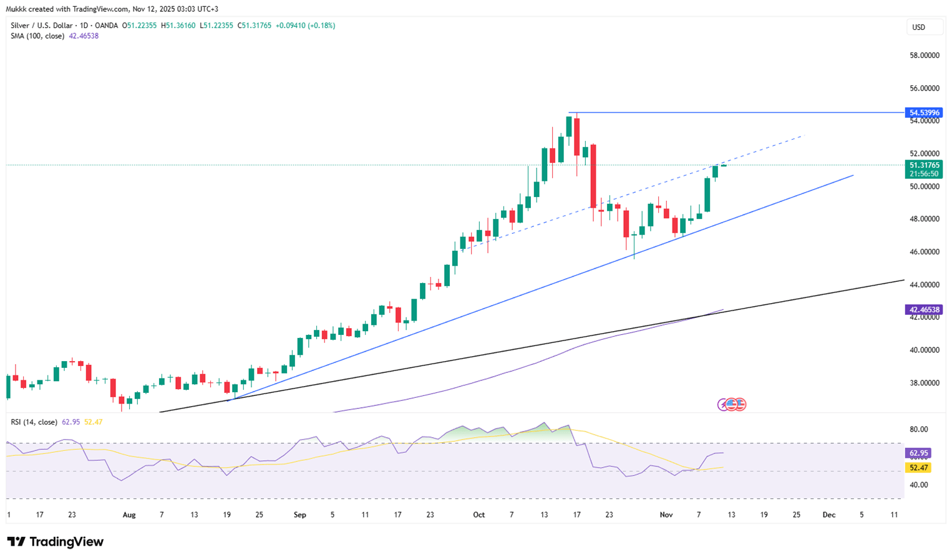Click the Sep label on time axis

300,515
